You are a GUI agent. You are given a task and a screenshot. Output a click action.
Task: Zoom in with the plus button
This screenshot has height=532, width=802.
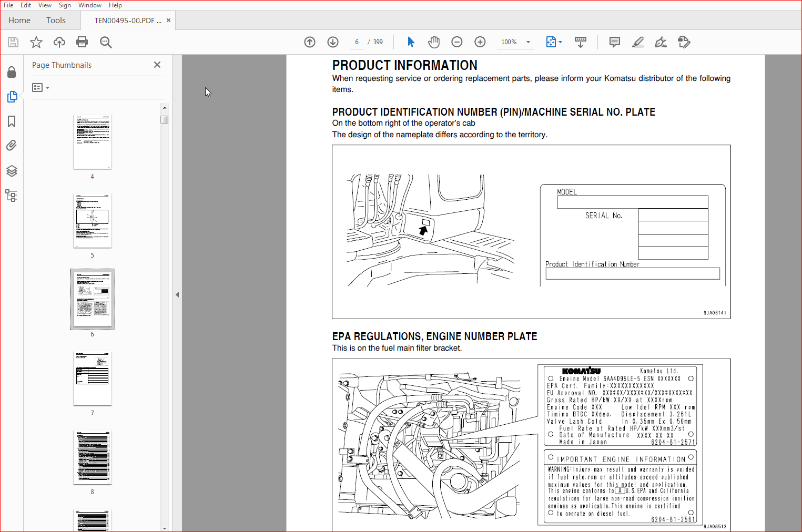pos(480,42)
